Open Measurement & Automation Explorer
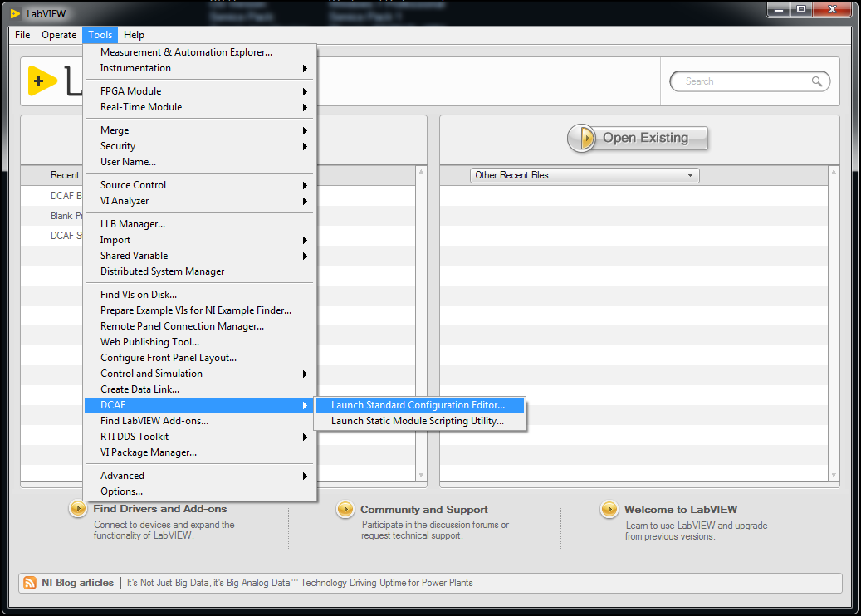The height and width of the screenshot is (616, 861). pyautogui.click(x=186, y=52)
